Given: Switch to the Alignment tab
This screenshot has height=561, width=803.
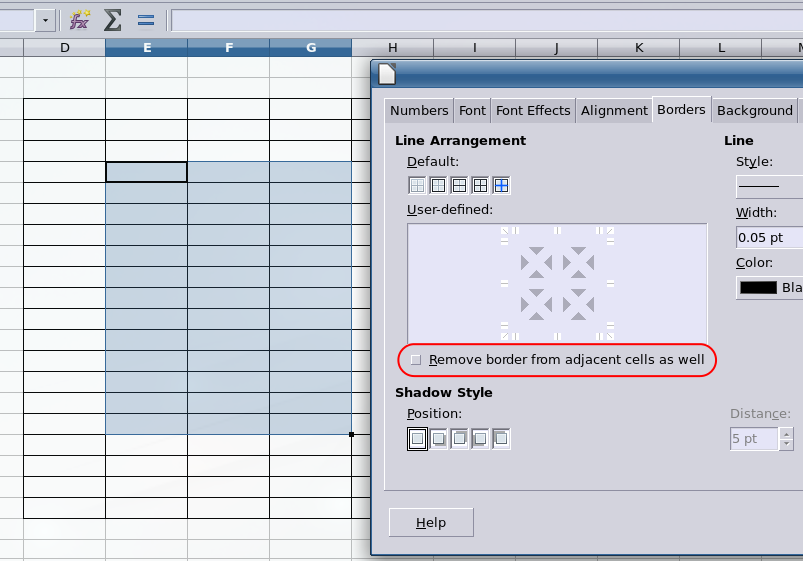Looking at the screenshot, I should (614, 111).
